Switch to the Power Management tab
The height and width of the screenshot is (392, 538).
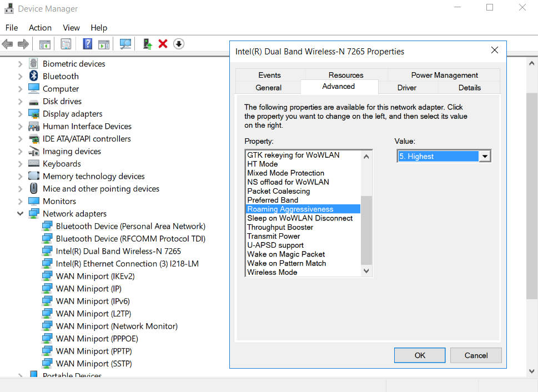point(444,75)
